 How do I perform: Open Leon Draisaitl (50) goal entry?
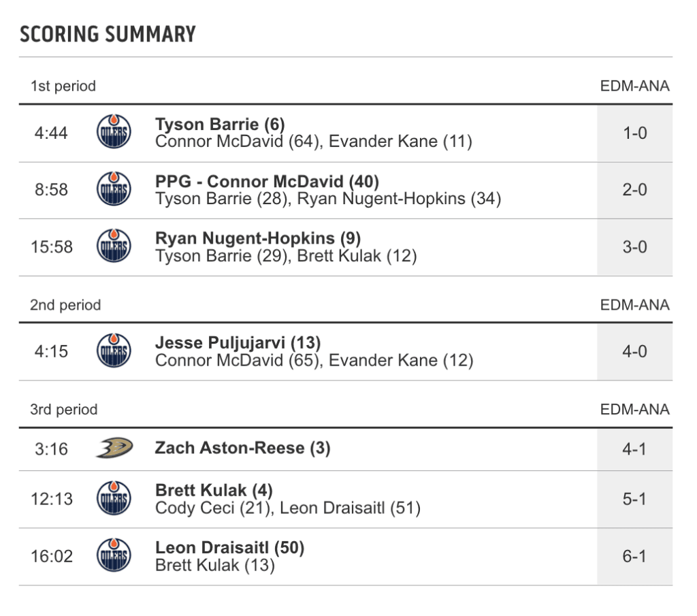tap(229, 548)
